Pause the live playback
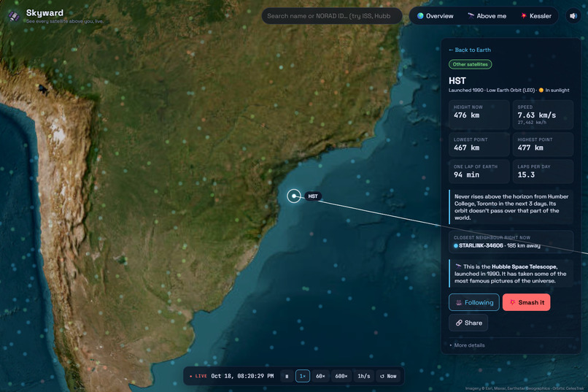588x392 pixels. pyautogui.click(x=287, y=376)
